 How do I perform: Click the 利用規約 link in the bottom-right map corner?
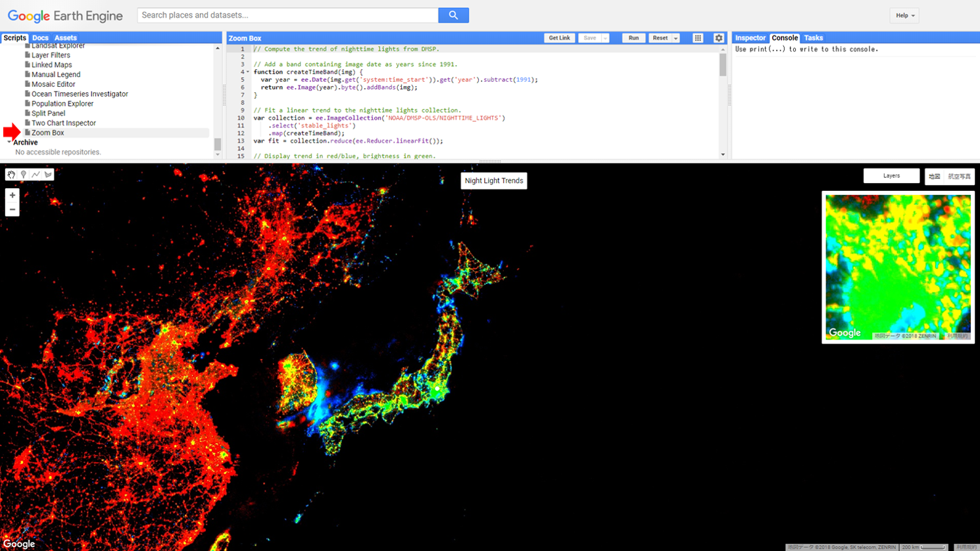point(966,547)
